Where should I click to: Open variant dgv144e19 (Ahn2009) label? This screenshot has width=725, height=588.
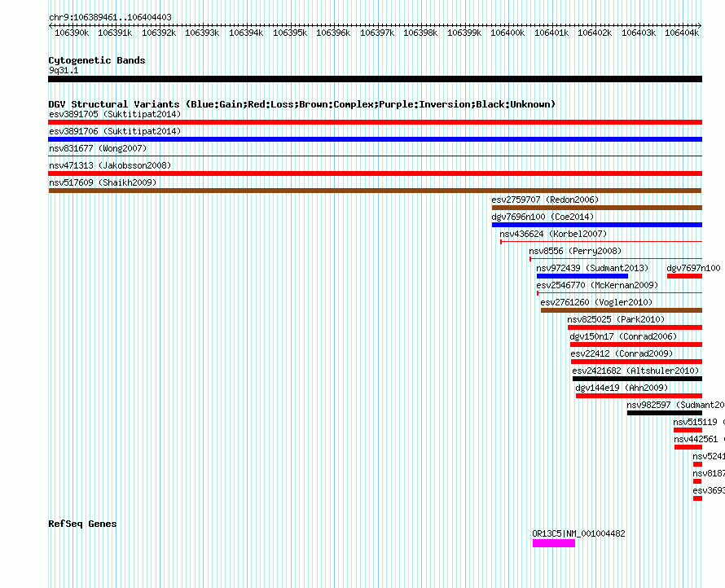click(622, 388)
